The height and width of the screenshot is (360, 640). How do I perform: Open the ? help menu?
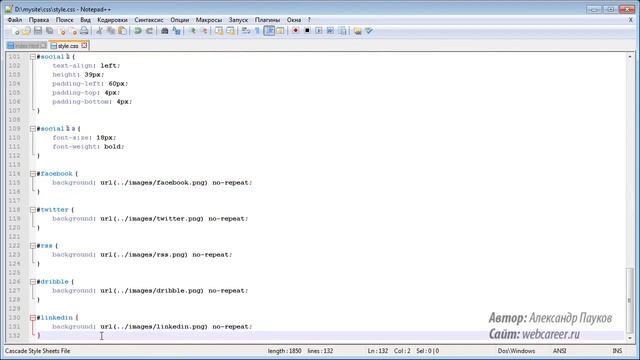click(x=309, y=20)
